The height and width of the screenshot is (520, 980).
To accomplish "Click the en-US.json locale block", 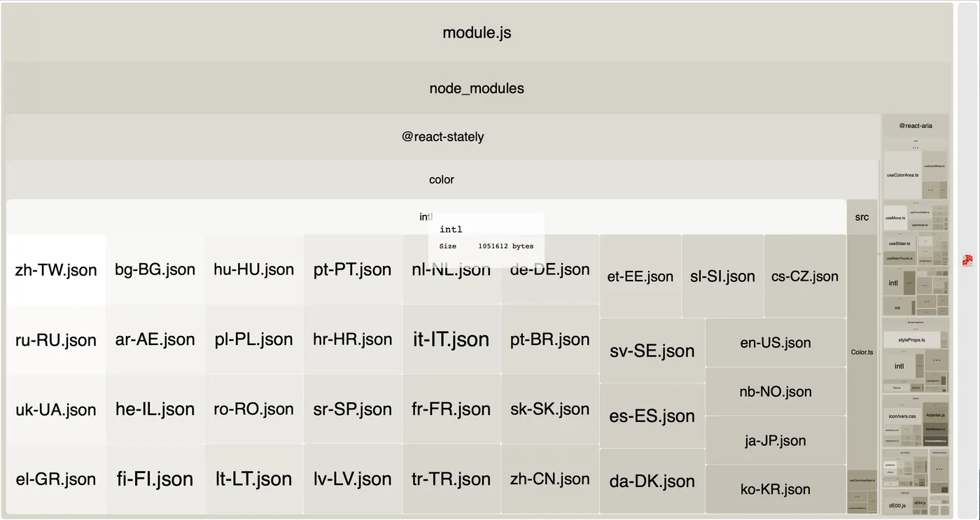I will pos(776,343).
